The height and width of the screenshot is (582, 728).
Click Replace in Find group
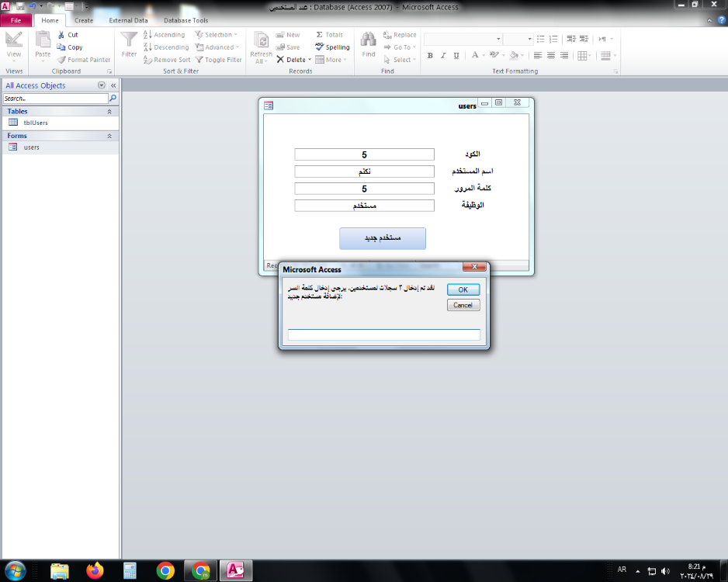click(400, 35)
